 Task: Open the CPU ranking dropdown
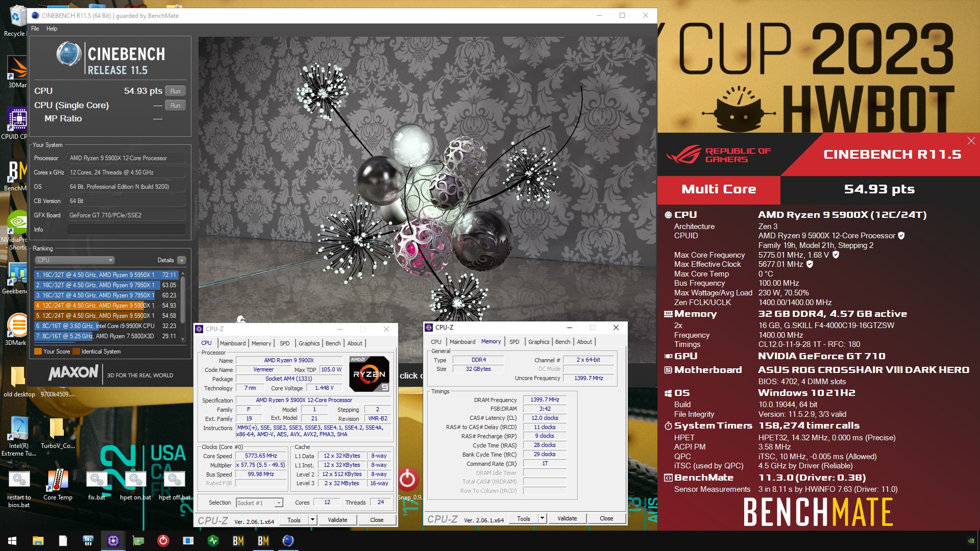[x=75, y=260]
